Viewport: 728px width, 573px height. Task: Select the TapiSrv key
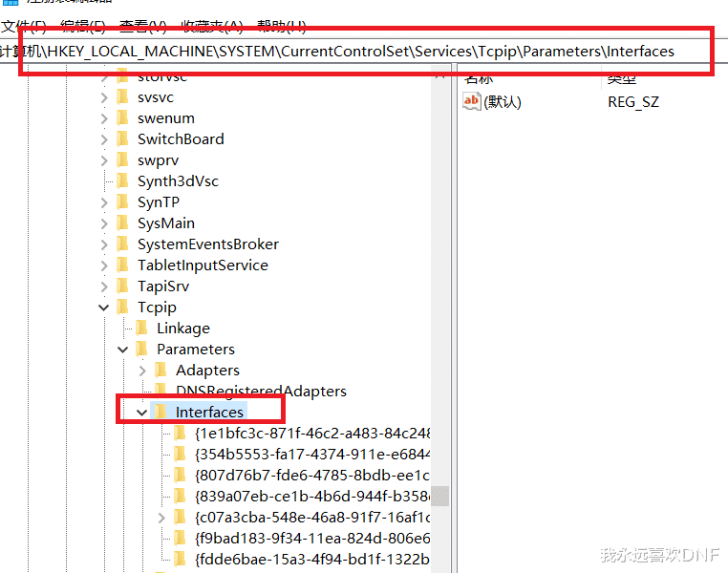163,286
